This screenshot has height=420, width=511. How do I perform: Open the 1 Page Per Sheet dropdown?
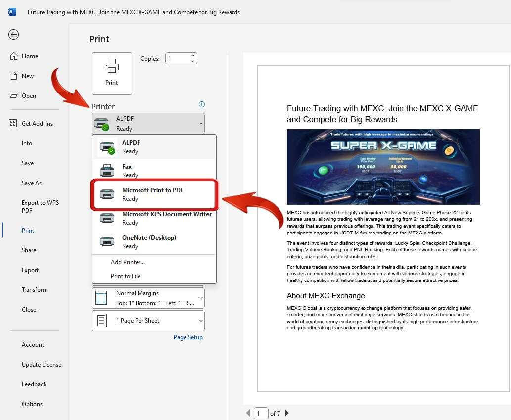pyautogui.click(x=148, y=321)
